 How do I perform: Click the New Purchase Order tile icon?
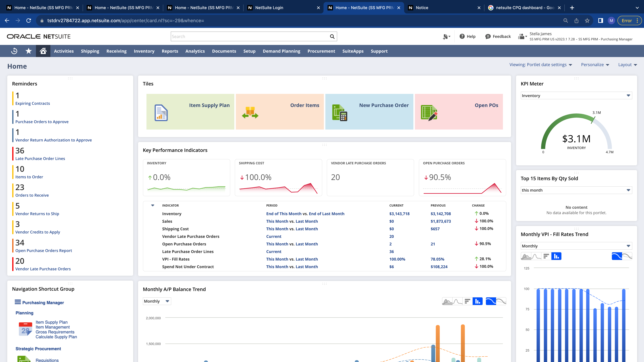click(339, 113)
